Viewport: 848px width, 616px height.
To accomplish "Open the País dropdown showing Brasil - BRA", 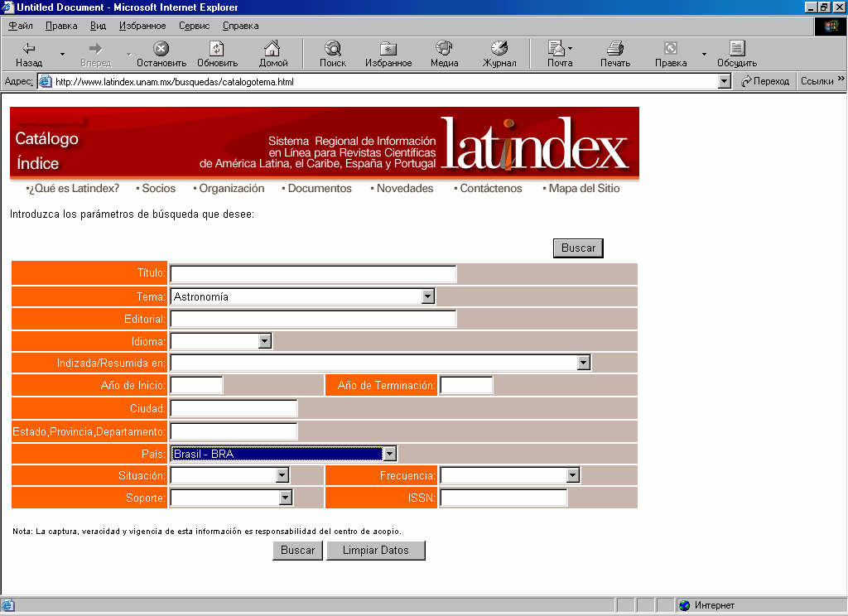I will pyautogui.click(x=389, y=454).
